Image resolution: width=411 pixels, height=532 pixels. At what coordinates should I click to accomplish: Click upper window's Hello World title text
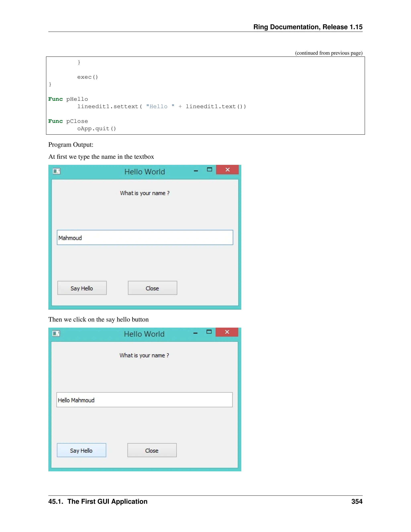click(145, 172)
